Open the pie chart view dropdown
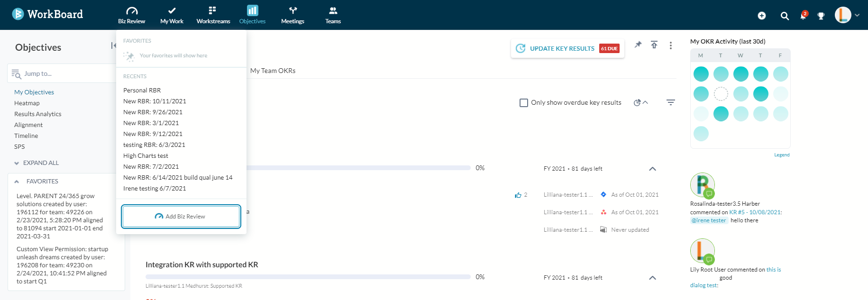The image size is (868, 300). pos(640,102)
